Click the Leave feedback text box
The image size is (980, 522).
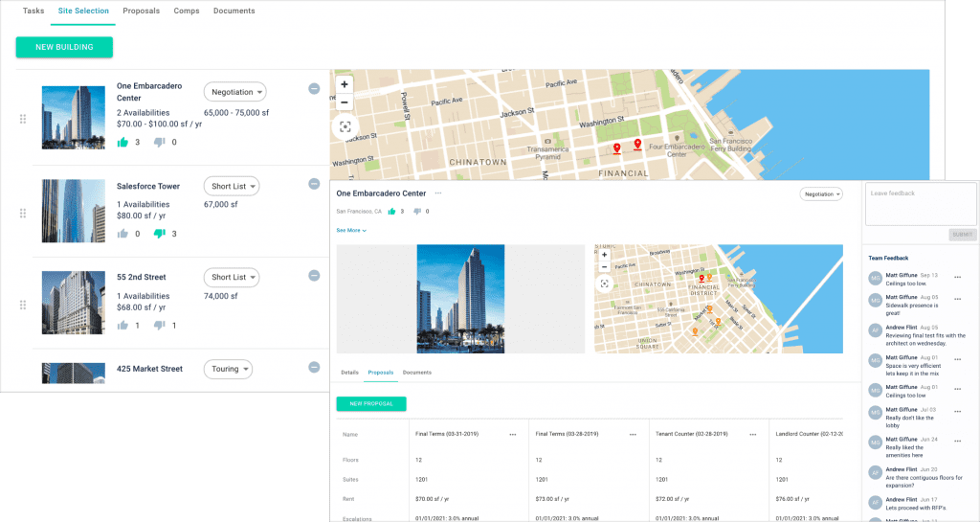(x=921, y=204)
